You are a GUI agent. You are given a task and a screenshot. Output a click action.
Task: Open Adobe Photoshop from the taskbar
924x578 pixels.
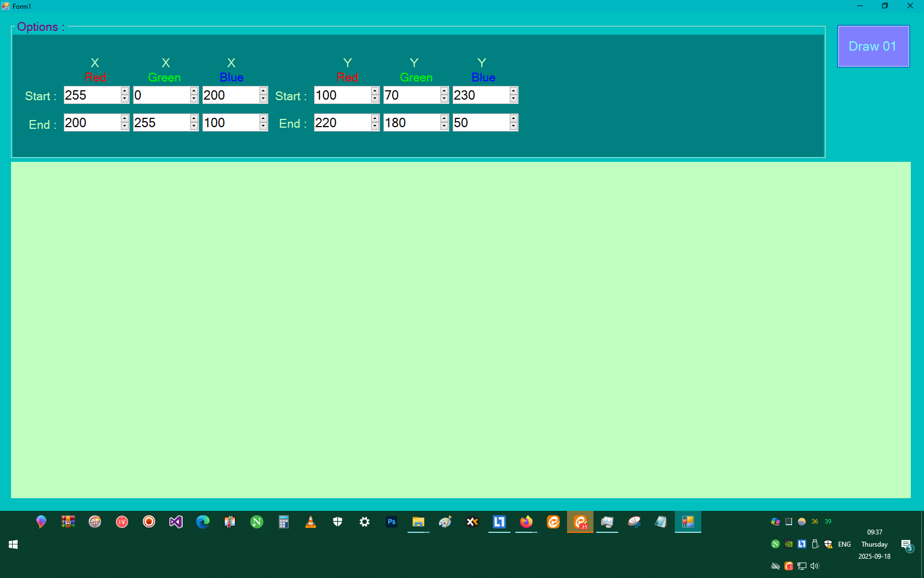point(392,522)
